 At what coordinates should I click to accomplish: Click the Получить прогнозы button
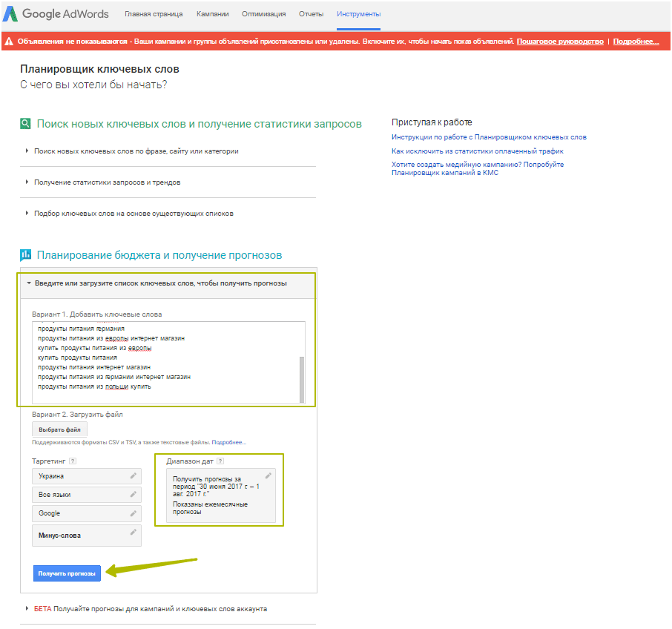67,573
